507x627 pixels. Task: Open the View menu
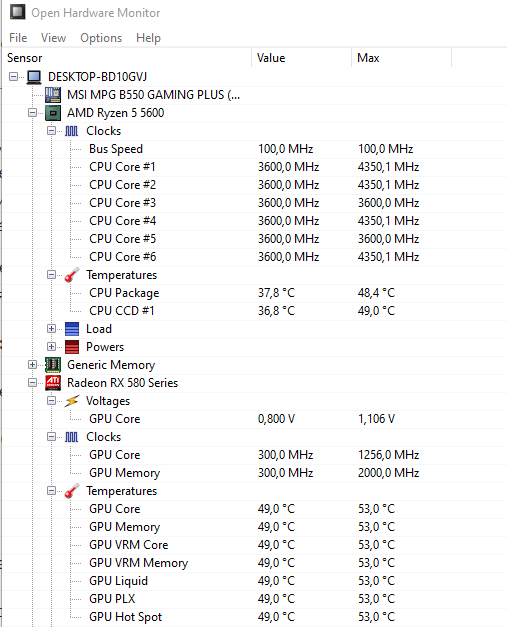[x=53, y=38]
